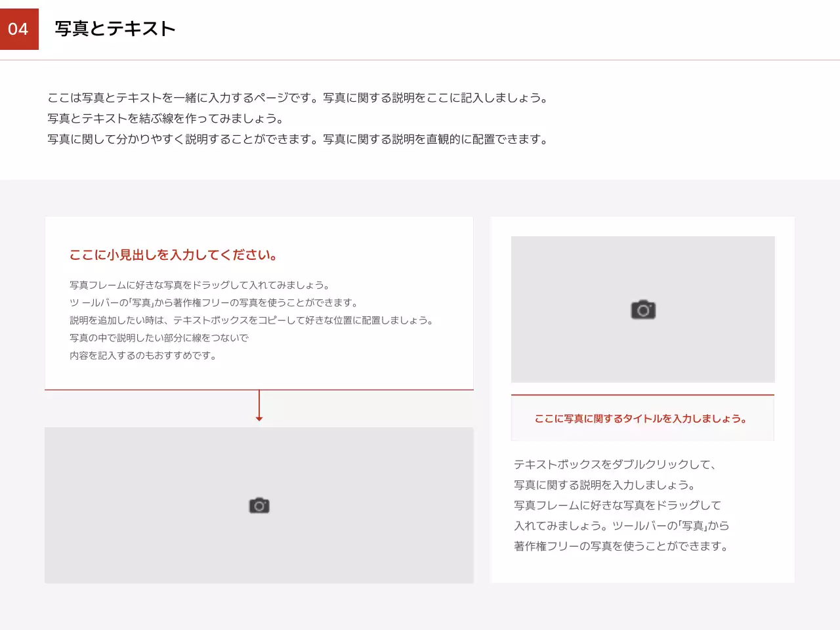Click the line starting with 説明を追加したい時は
Screen dimensions: 840x630
251,320
